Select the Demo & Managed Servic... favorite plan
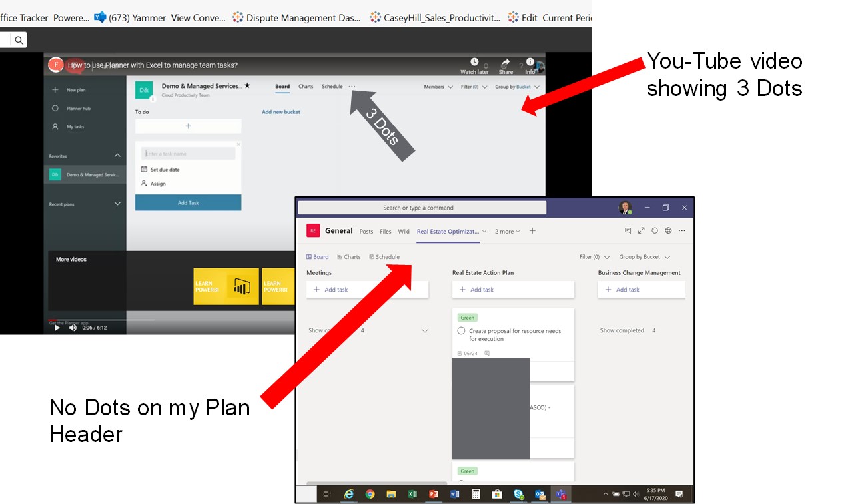 [x=85, y=174]
